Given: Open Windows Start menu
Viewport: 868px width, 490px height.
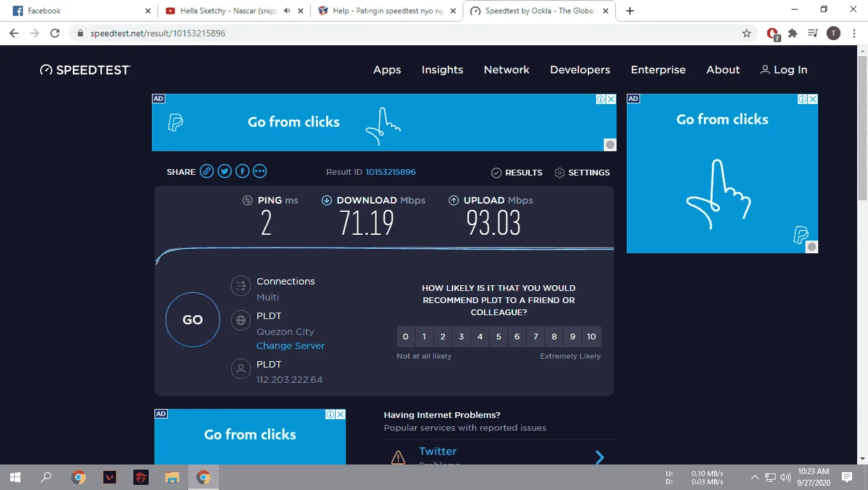Looking at the screenshot, I should tap(15, 477).
